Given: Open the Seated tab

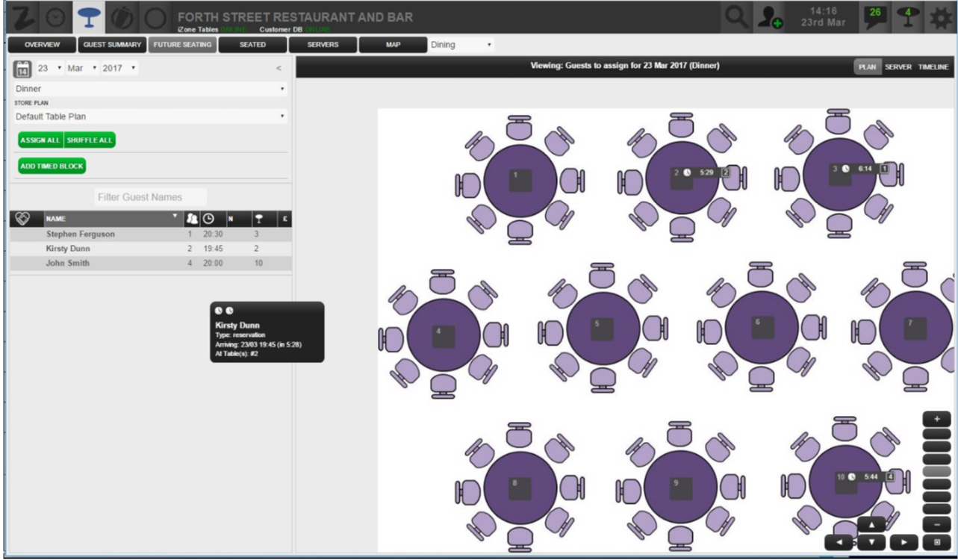Looking at the screenshot, I should click(x=252, y=45).
